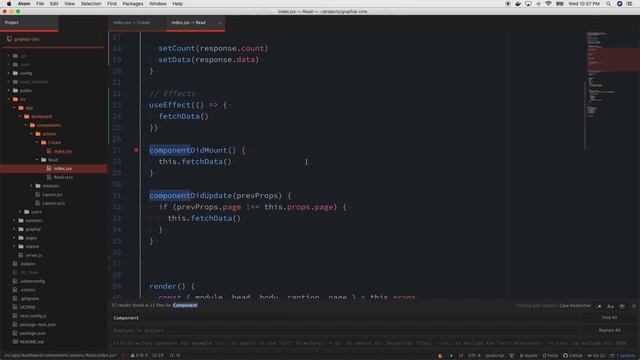Click the breakpoint dot on line 27
The height and width of the screenshot is (360, 640).
coord(136,150)
